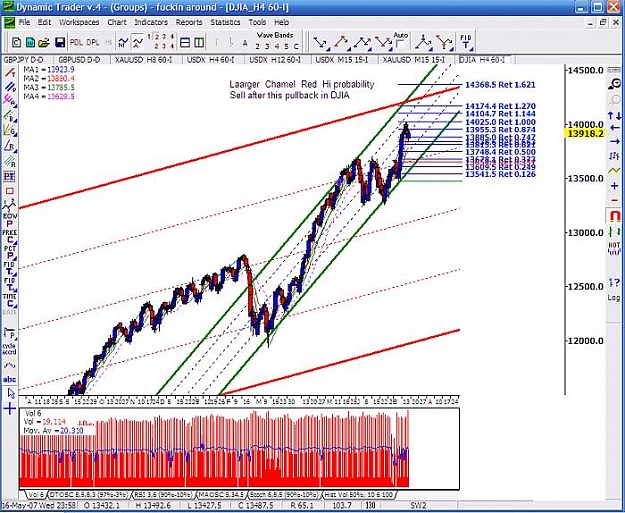625x513 pixels.
Task: Switch to the USDX H12 60-I tab
Action: (275, 60)
